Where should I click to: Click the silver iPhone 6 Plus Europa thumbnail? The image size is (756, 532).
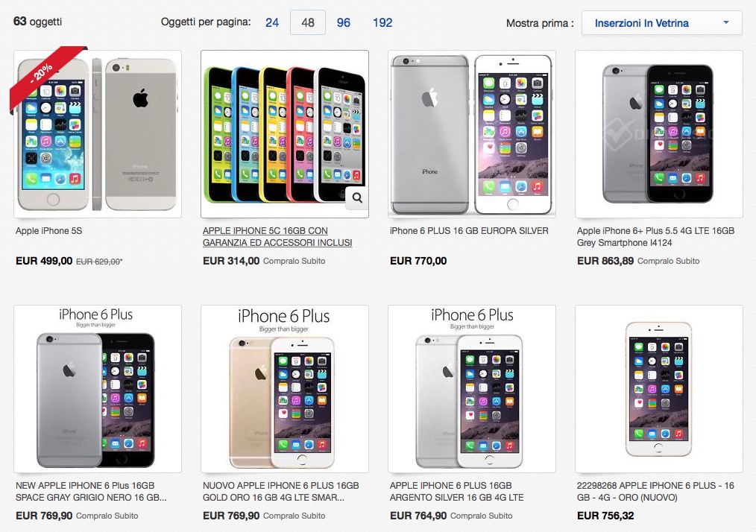pos(471,134)
